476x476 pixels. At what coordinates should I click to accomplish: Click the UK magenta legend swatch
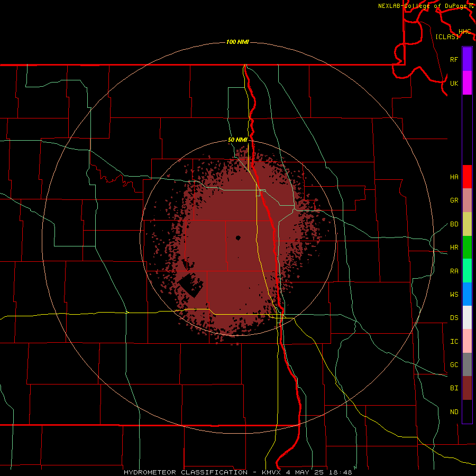click(x=467, y=83)
